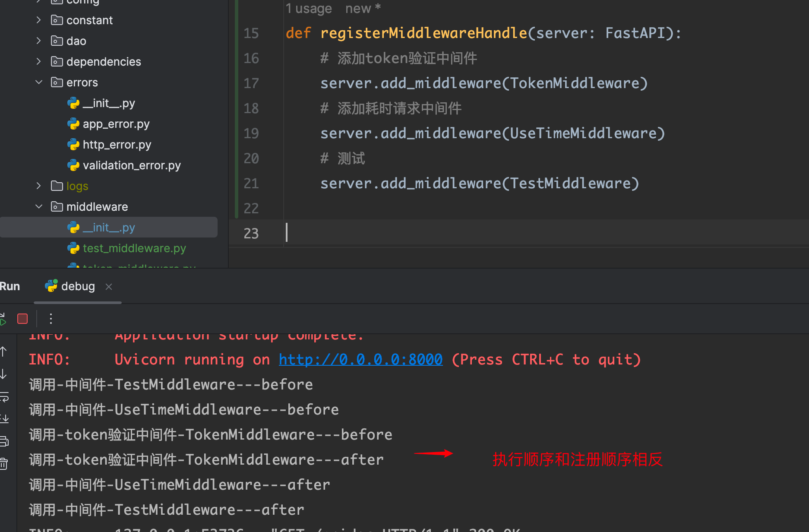Open the "1 usage" inlay hint
809x532 pixels.
[309, 9]
